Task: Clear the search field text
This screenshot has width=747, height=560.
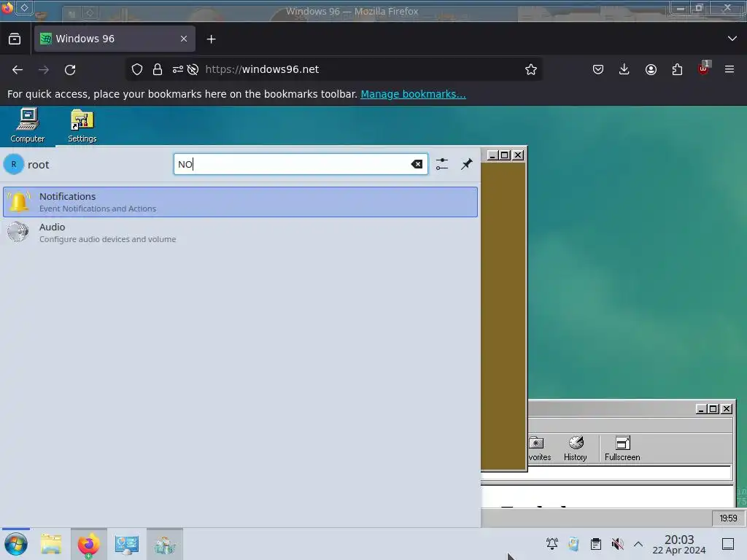Action: click(417, 164)
